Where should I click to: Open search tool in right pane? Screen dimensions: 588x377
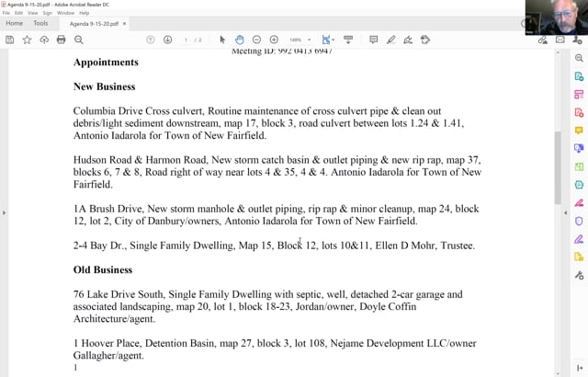(579, 58)
